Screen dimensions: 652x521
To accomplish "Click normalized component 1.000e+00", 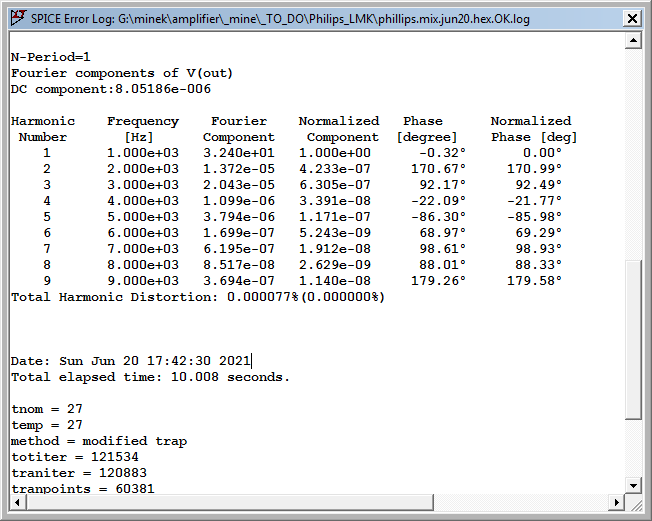I will (x=335, y=153).
